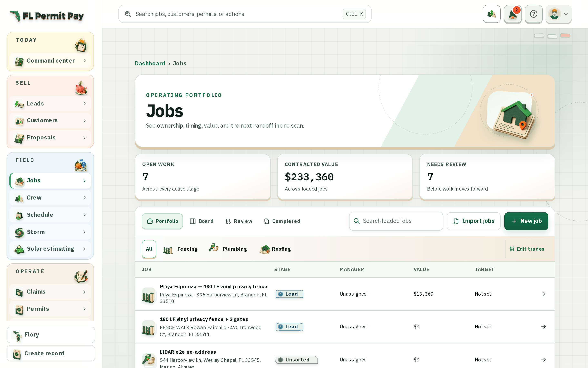Expand the Permits chevron
The image size is (588, 368).
[x=84, y=309]
